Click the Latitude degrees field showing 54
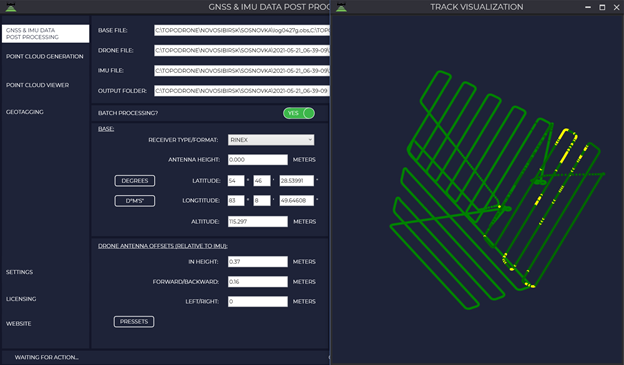This screenshot has width=624, height=365. [x=236, y=181]
